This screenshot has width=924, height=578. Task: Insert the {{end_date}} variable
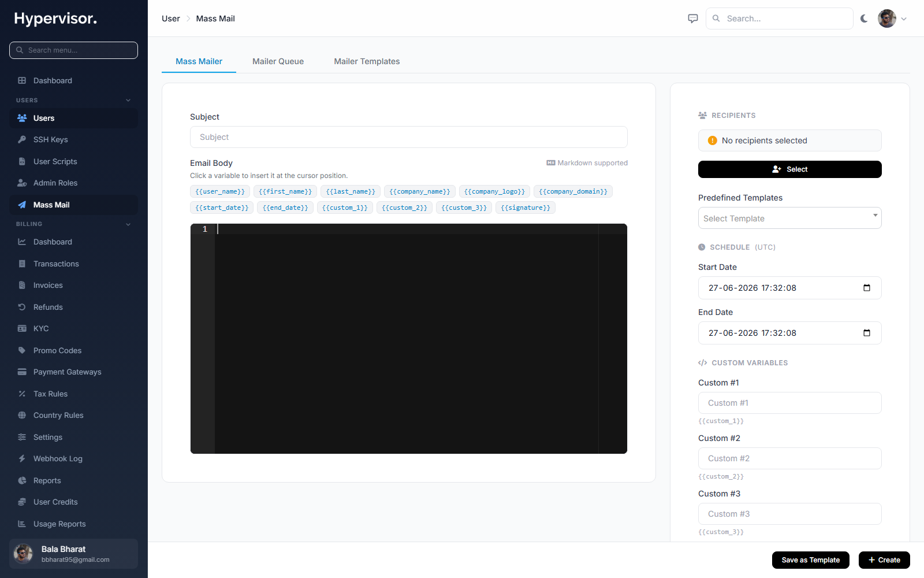tap(285, 208)
